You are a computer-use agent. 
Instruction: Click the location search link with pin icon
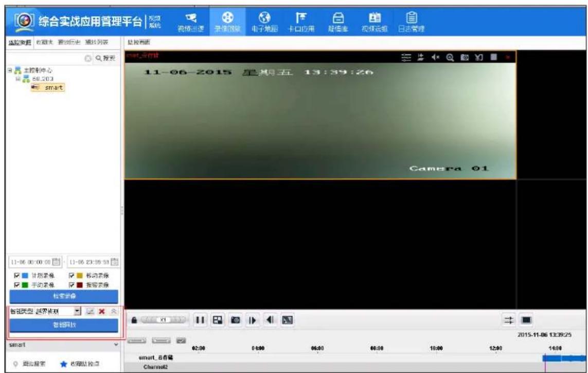click(x=30, y=364)
